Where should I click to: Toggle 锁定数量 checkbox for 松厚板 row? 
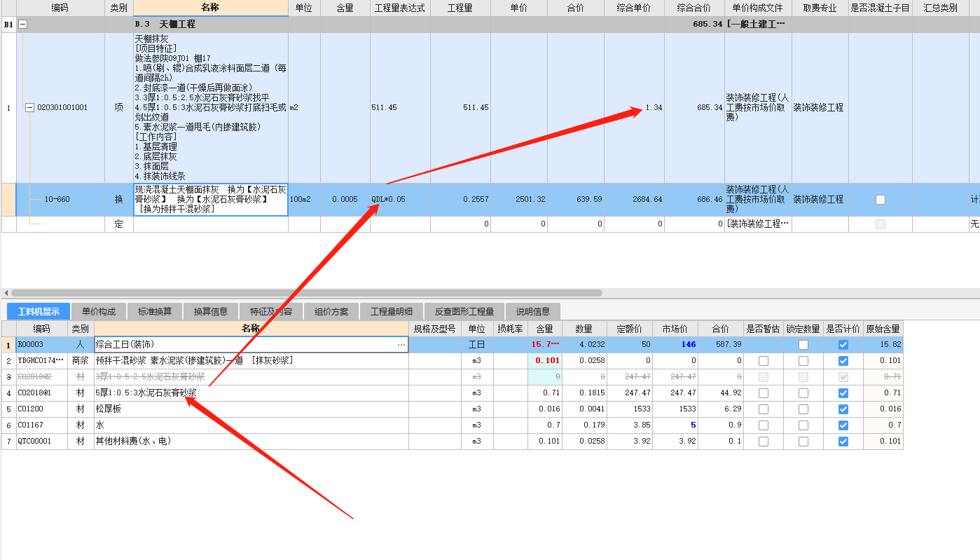[803, 409]
